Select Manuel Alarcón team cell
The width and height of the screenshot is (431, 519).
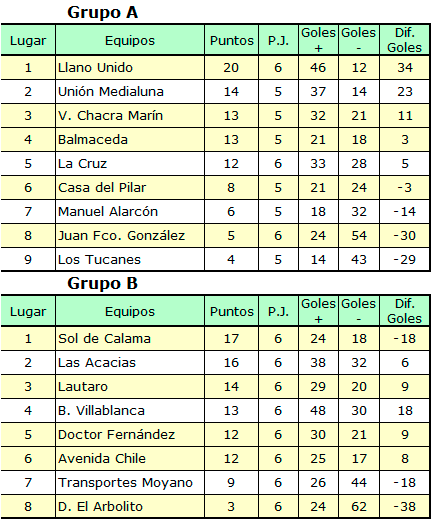pos(130,212)
